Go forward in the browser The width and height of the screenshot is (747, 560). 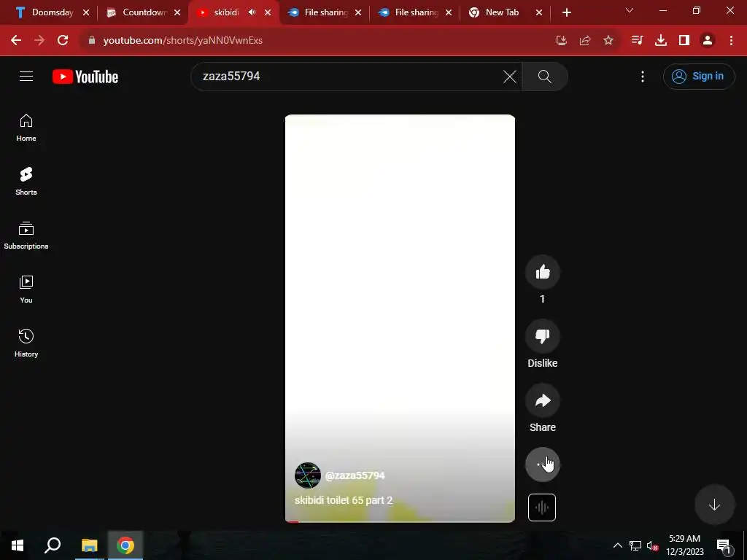click(39, 40)
